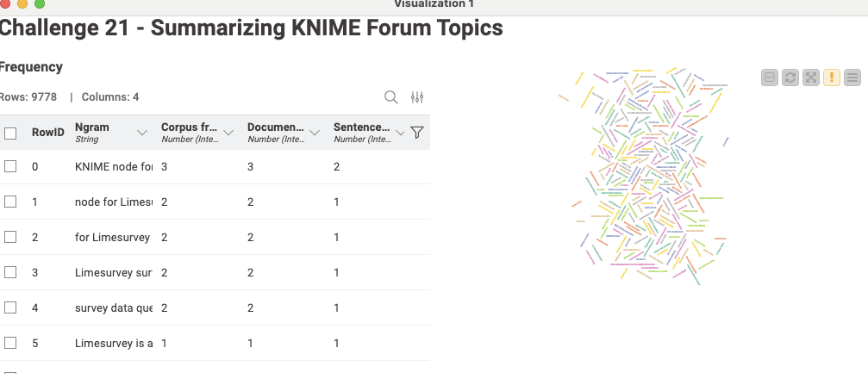Click the 'Limesurvey is a' ngram cell
The height and width of the screenshot is (385, 868).
[114, 343]
